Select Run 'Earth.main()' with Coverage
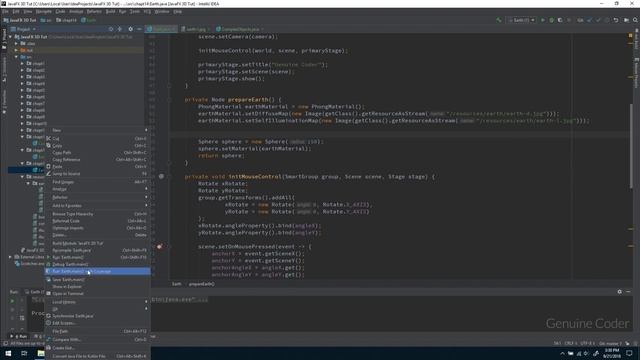This screenshot has height=360, width=640. pyautogui.click(x=98, y=271)
